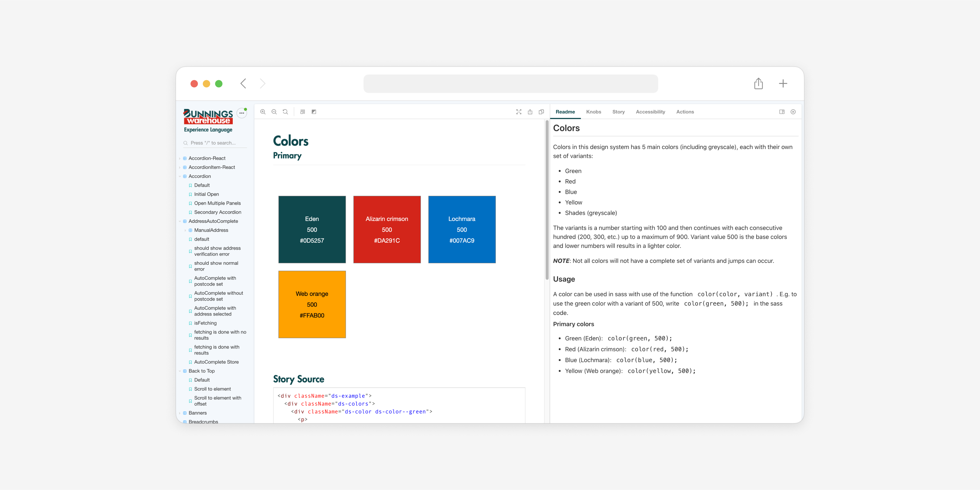This screenshot has width=980, height=490.
Task: Go back with the browser back arrow
Action: (x=243, y=84)
